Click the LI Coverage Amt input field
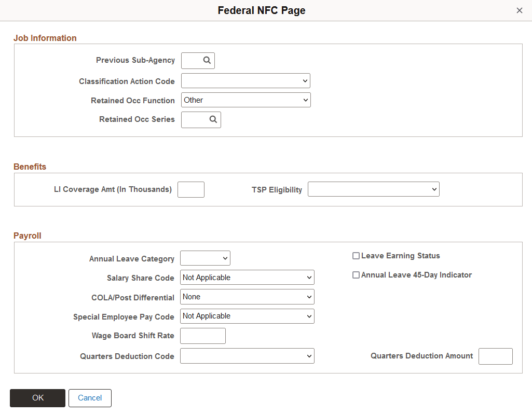Screen dimensions: 532x415 [190, 189]
